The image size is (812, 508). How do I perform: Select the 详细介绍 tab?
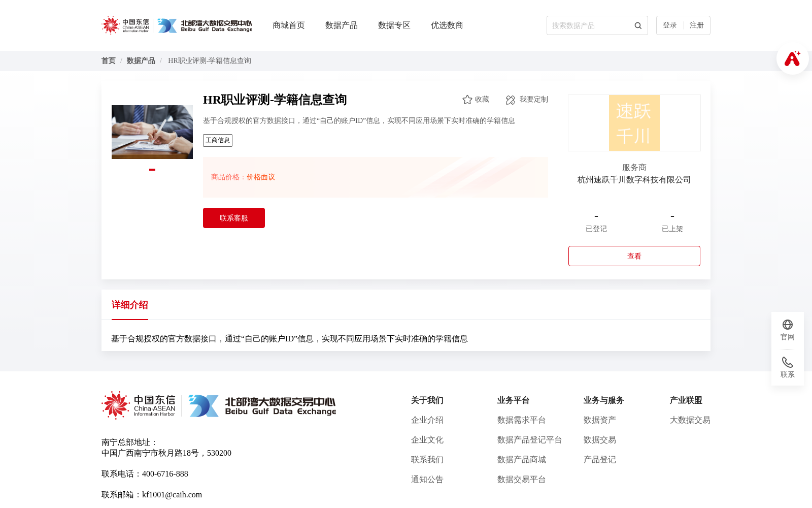[130, 305]
